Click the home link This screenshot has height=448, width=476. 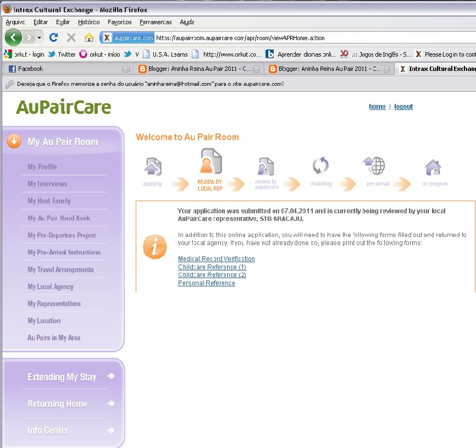point(377,107)
